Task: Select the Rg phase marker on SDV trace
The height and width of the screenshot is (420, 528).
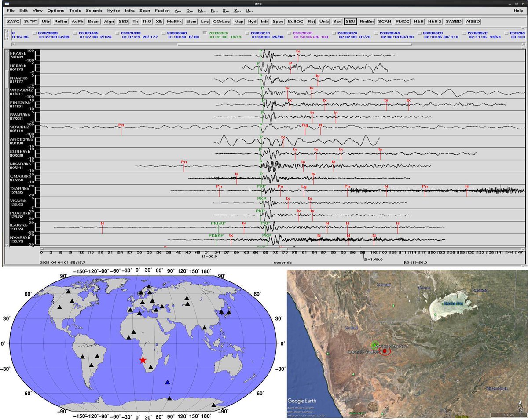Action: (304, 126)
